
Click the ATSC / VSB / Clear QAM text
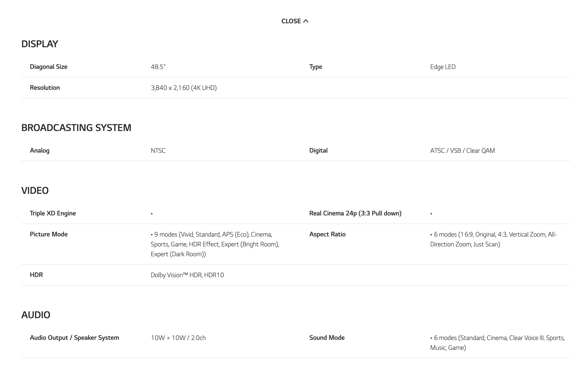click(462, 151)
